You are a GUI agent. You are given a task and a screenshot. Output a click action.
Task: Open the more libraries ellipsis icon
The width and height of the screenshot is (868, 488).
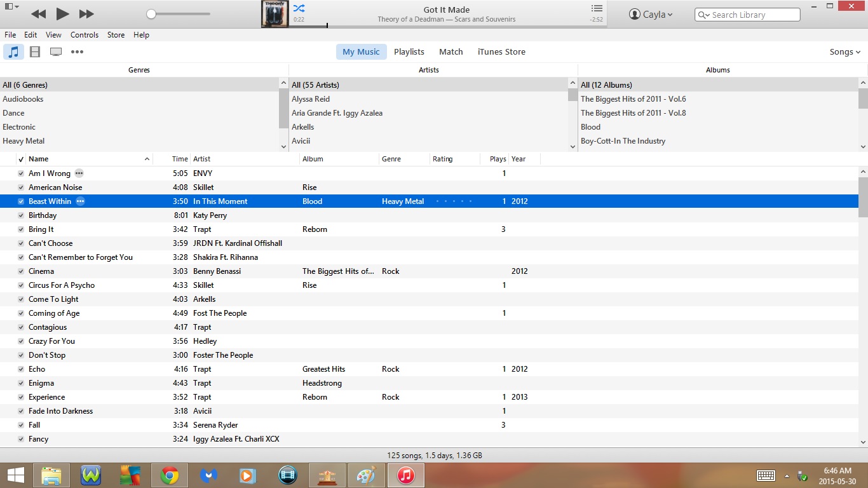click(77, 52)
